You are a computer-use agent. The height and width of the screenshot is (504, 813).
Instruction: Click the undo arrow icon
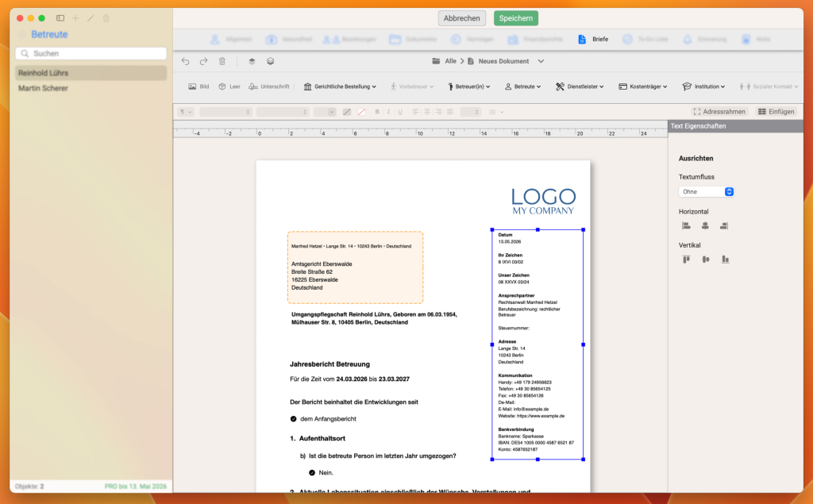[185, 61]
